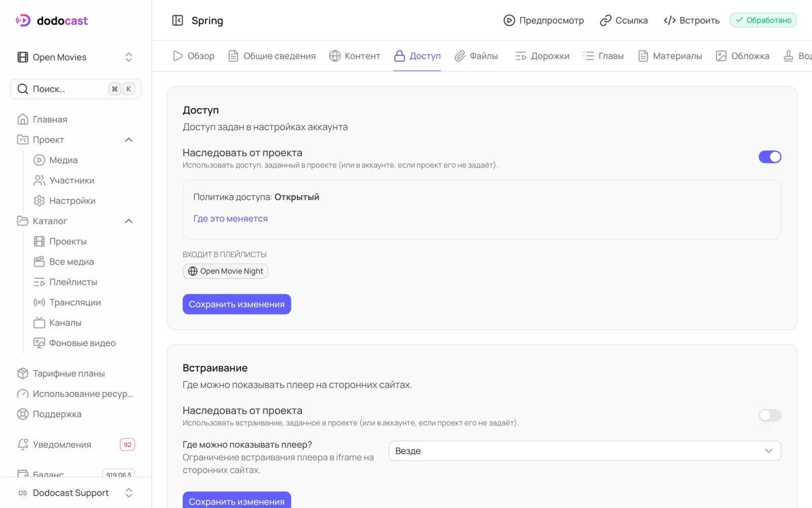Collapse sidebar using panel toggle icon
This screenshot has height=508, width=812.
click(x=178, y=20)
